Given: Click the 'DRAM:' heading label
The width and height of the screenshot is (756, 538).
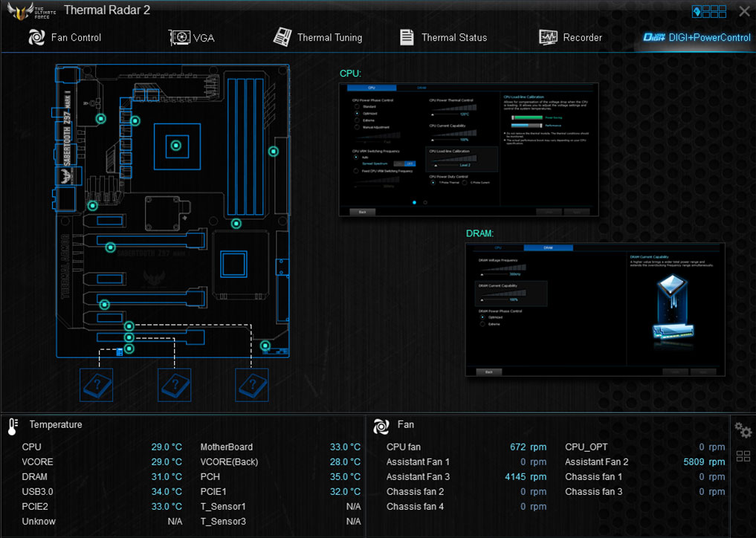Looking at the screenshot, I should [479, 233].
